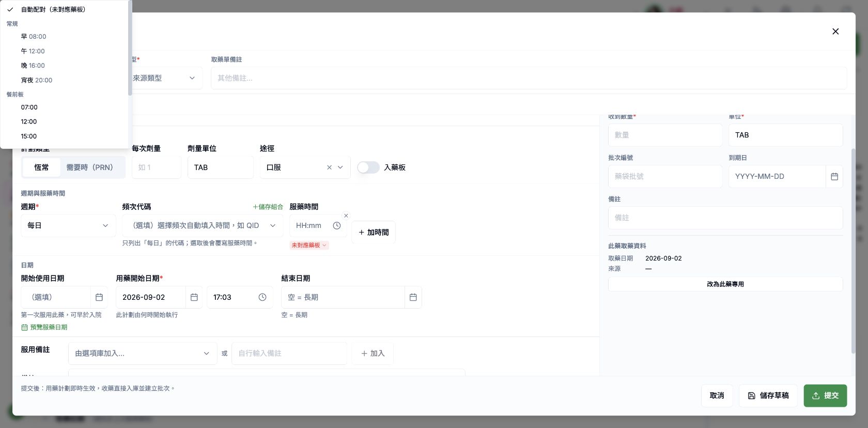Click the 加入 button for 服用備註
The height and width of the screenshot is (428, 868).
pyautogui.click(x=373, y=354)
